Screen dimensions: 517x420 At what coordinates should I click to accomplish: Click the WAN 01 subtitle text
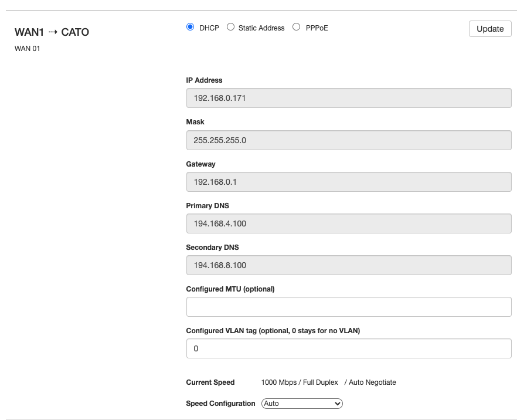pos(28,49)
